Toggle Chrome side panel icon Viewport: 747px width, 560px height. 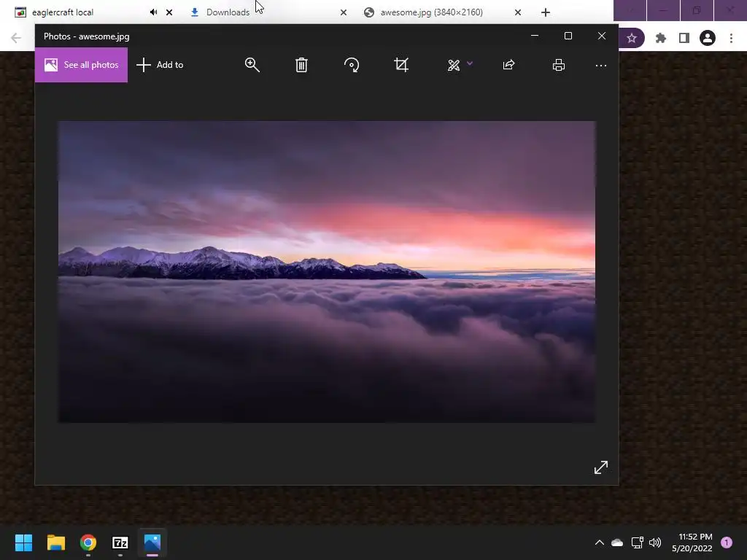684,38
